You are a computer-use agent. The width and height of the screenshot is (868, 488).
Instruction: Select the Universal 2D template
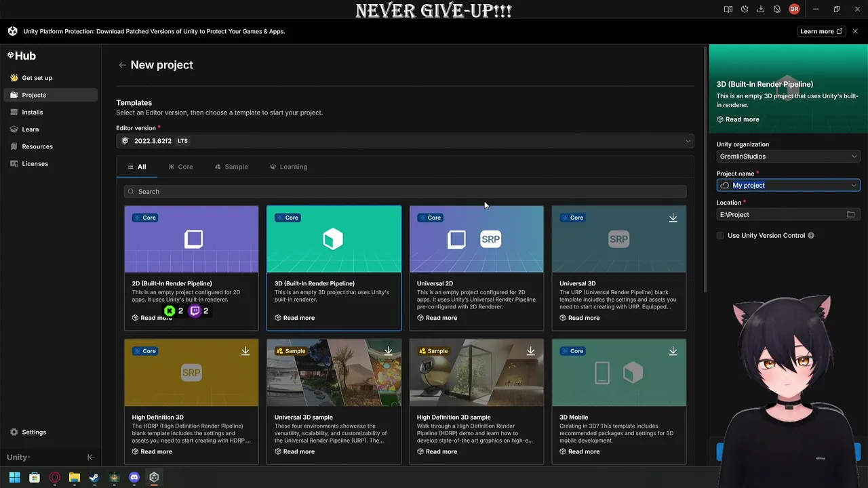[477, 268]
